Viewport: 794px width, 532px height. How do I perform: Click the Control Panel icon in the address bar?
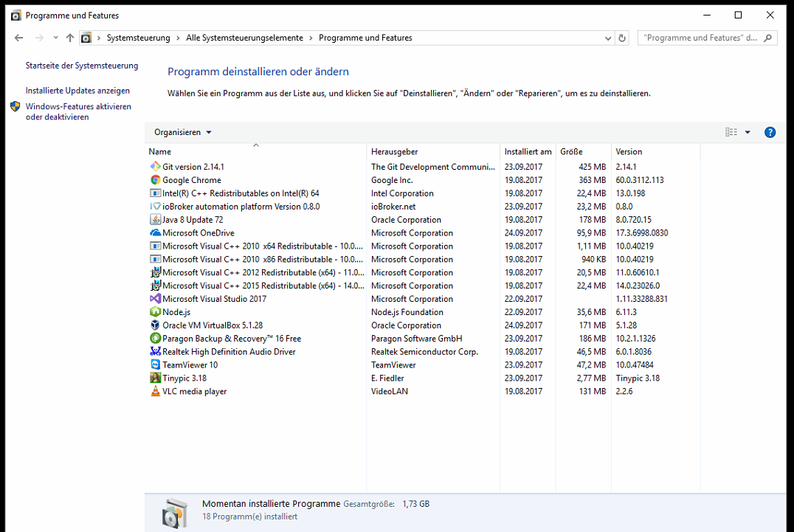(86, 38)
